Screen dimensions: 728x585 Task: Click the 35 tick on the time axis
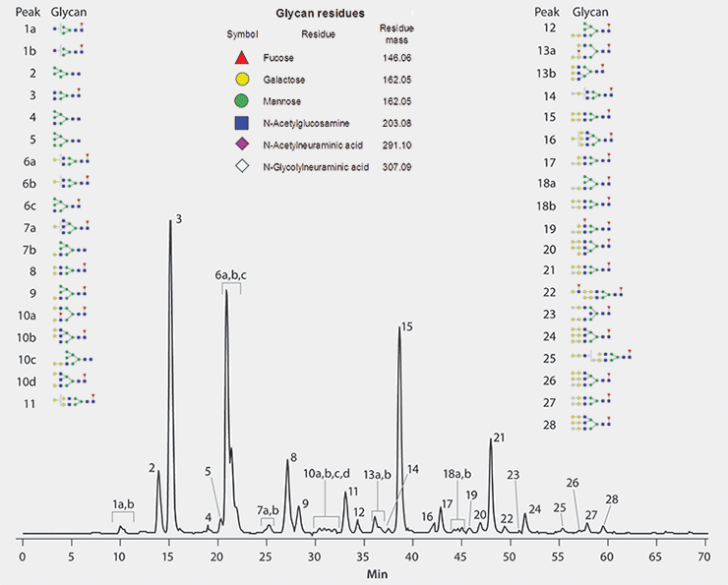pyautogui.click(x=362, y=556)
